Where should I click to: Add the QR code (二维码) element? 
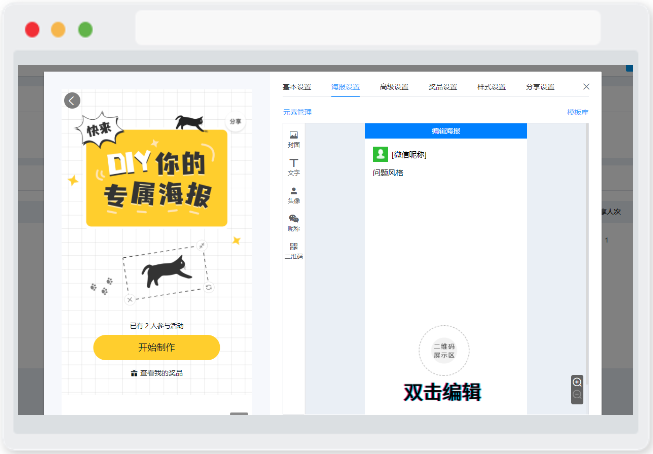pyautogui.click(x=294, y=251)
